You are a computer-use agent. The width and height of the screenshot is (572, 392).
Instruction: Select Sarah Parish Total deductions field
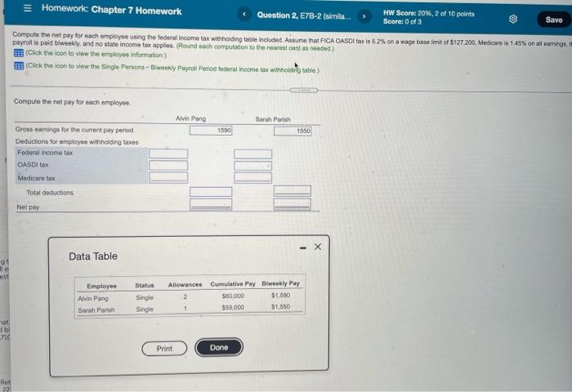click(x=293, y=191)
